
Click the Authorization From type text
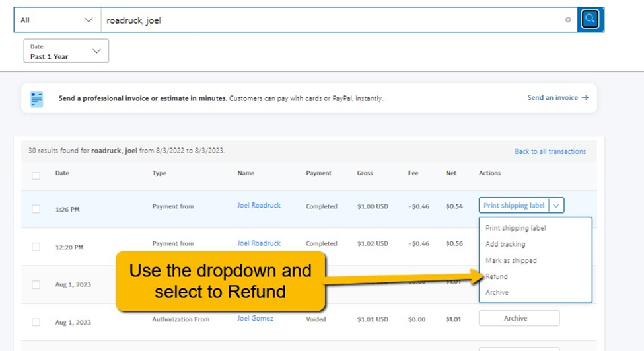(181, 319)
